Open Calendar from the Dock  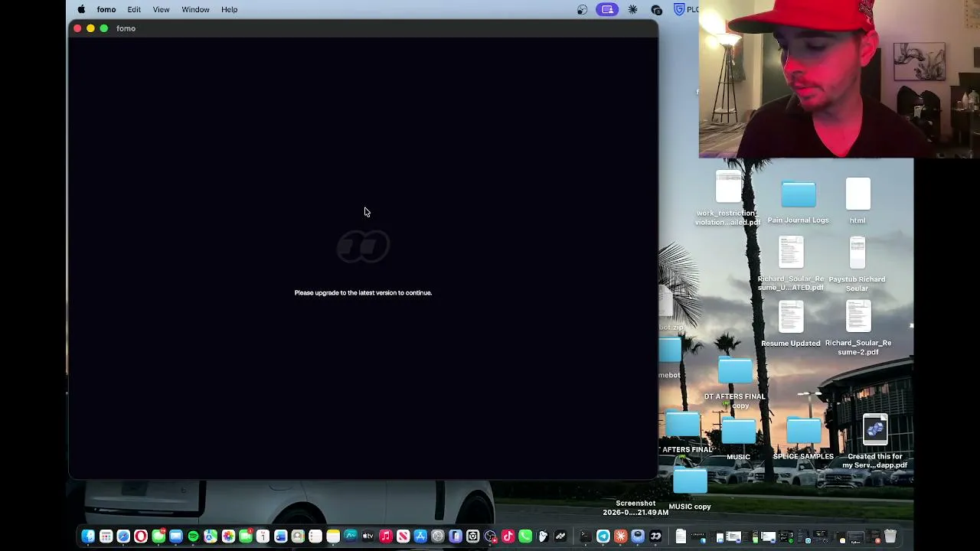click(x=263, y=536)
